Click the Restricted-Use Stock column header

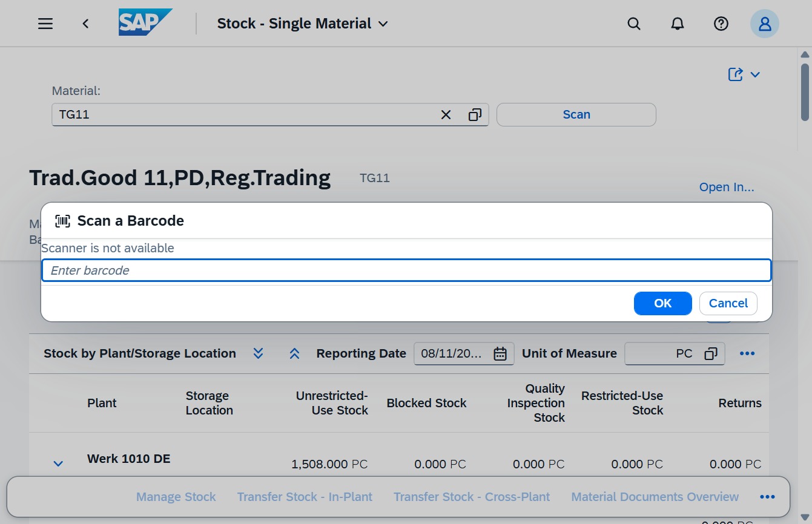coord(622,403)
